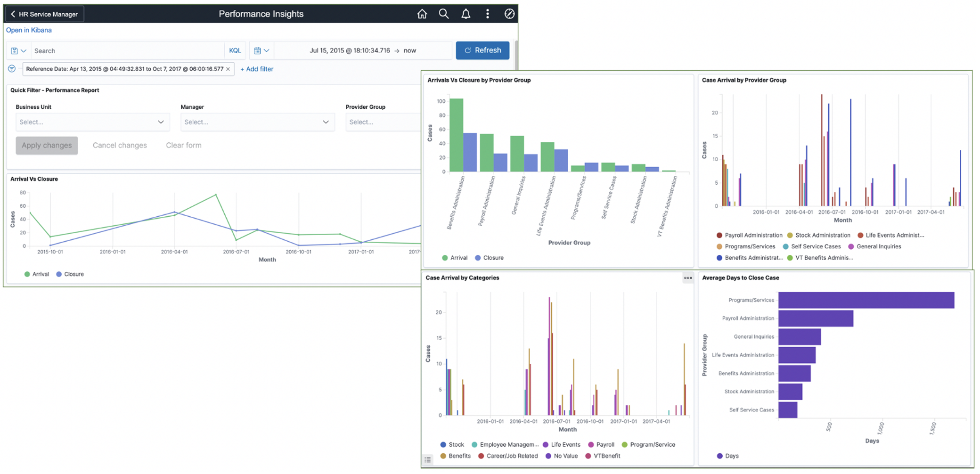Click the KQL query language selector
980x474 pixels.
point(235,50)
